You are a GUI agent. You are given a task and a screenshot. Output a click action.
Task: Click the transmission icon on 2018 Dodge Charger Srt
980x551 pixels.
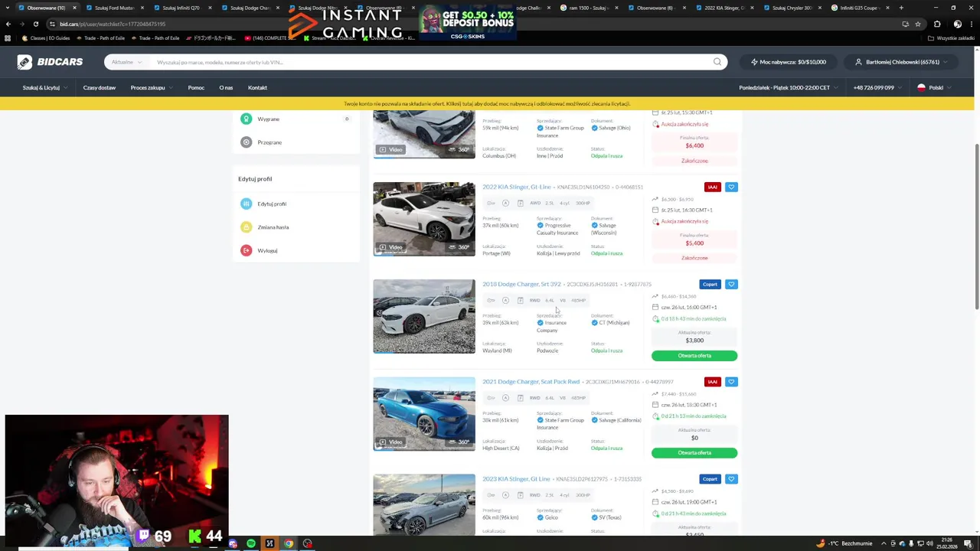505,300
